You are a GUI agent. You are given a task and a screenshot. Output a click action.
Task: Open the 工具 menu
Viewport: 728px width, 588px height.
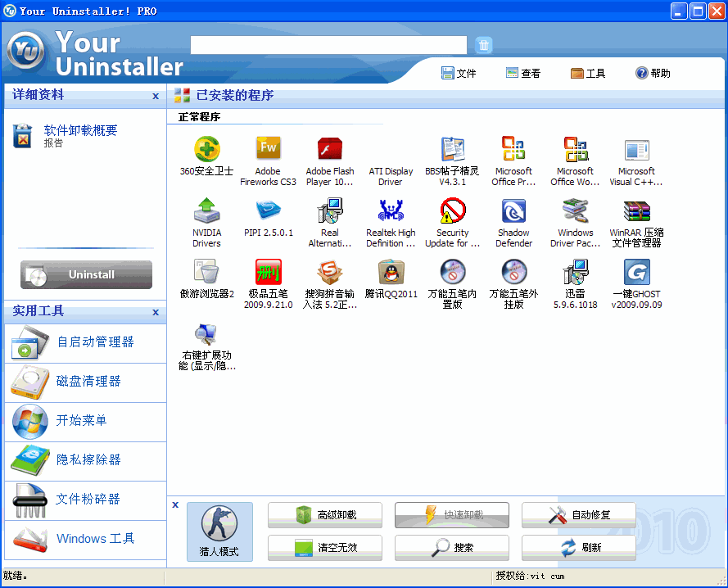point(588,73)
